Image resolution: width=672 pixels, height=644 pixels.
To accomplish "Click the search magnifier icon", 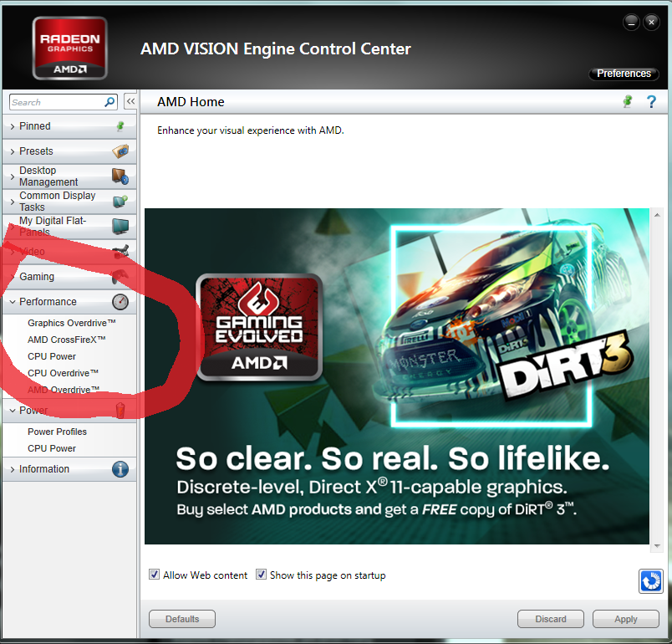I will click(x=109, y=102).
